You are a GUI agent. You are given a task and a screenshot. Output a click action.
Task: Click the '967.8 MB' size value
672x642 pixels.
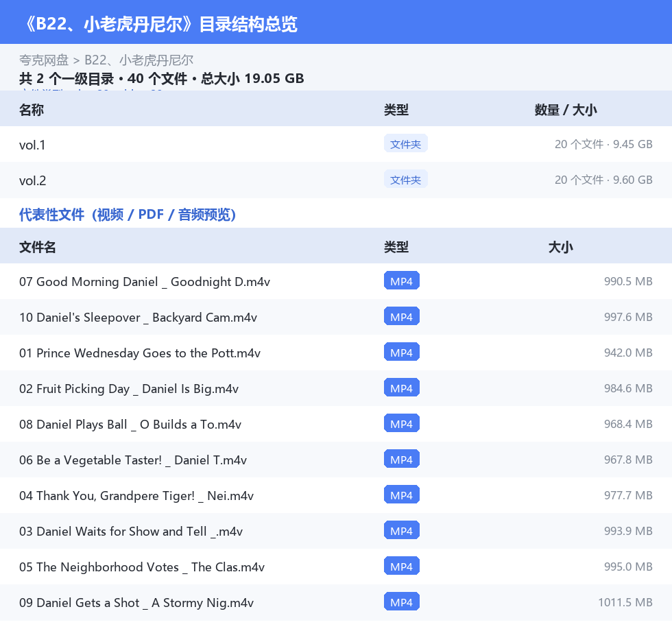point(628,460)
